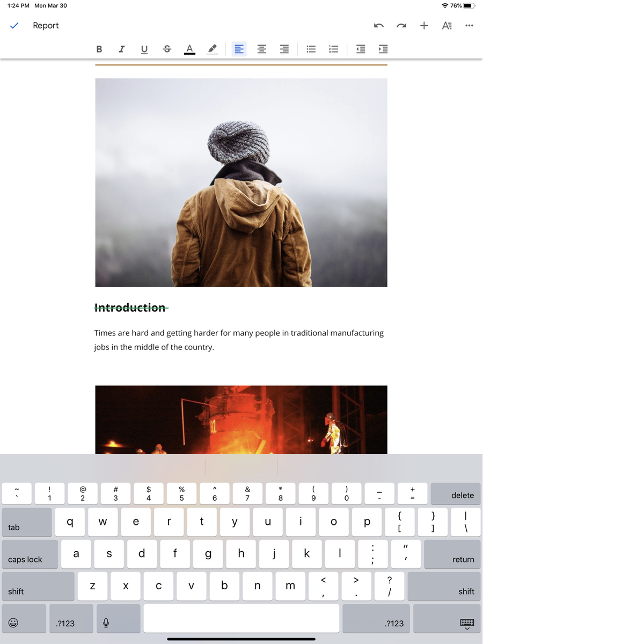
Task: Undo the last edit
Action: pyautogui.click(x=379, y=25)
